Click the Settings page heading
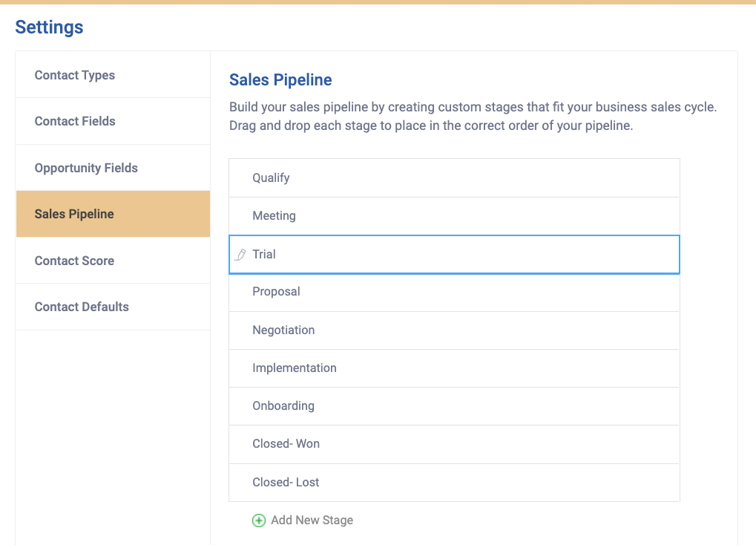This screenshot has width=756, height=548. 49,27
